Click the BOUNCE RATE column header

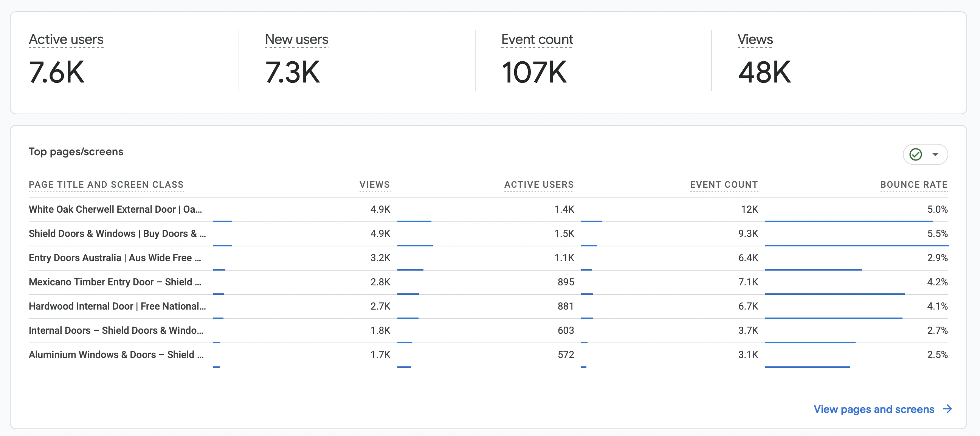coord(914,185)
